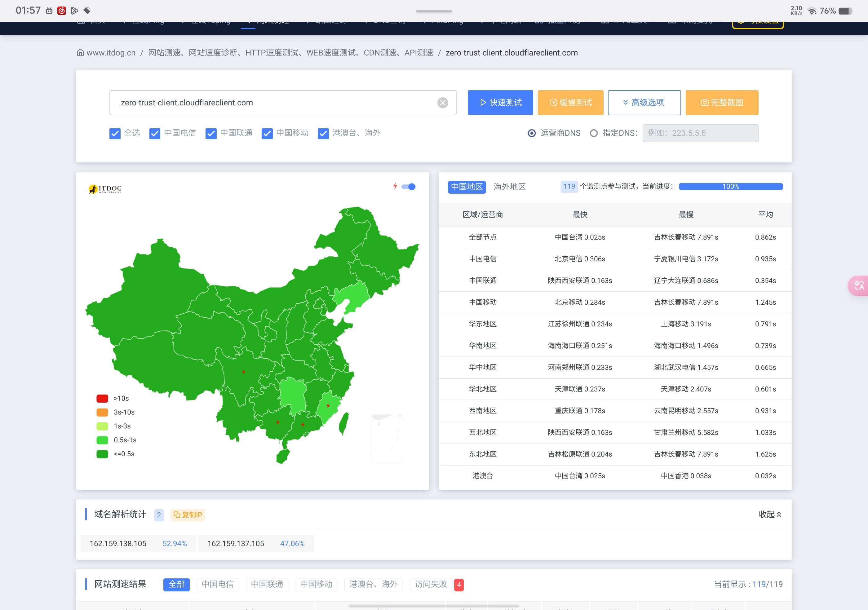The width and height of the screenshot is (868, 610).
Task: Click the 指定DNS address input field
Action: coord(700,133)
